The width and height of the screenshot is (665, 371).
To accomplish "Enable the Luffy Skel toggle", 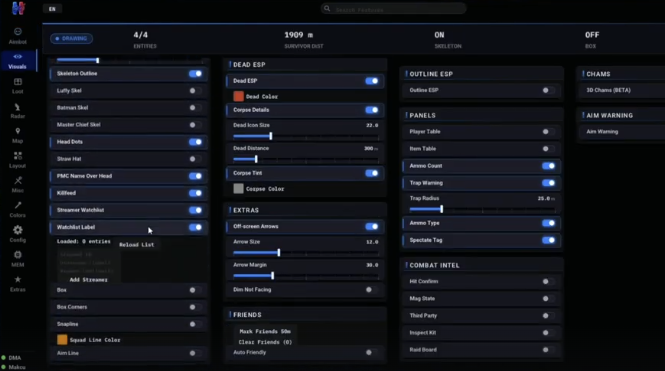I will tap(196, 91).
